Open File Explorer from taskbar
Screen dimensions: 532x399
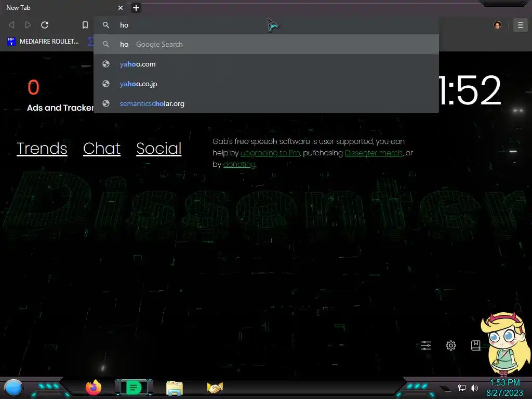pyautogui.click(x=175, y=388)
